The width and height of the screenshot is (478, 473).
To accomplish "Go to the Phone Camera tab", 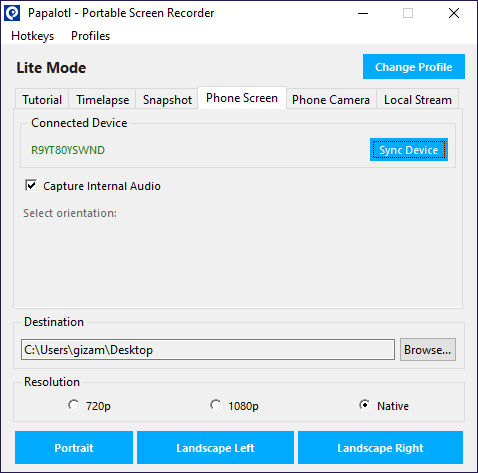I will tap(331, 99).
